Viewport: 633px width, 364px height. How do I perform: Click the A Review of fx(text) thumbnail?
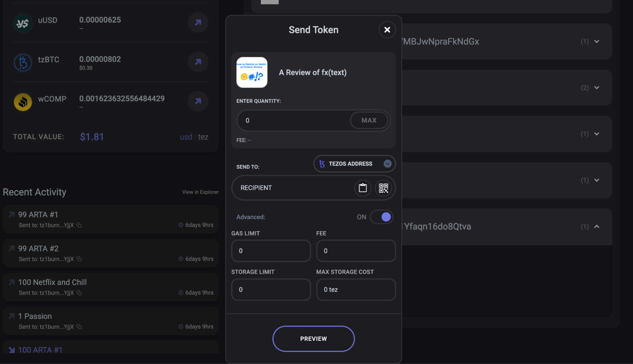(252, 72)
